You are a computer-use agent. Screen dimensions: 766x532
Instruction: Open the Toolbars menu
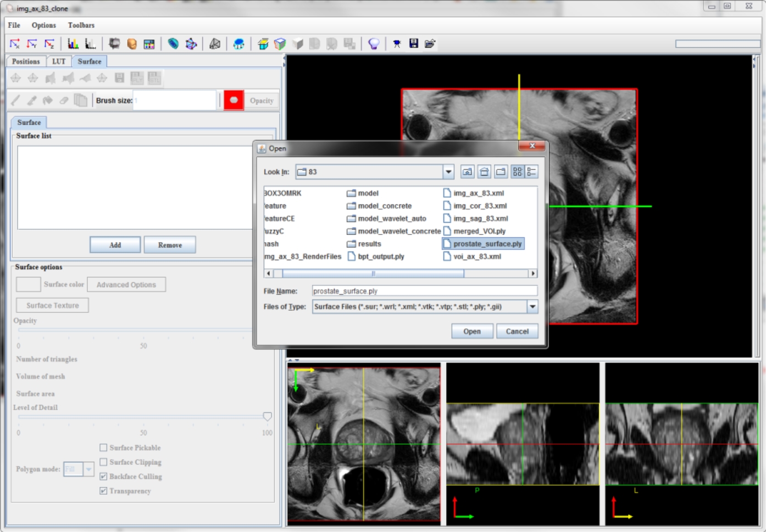tap(81, 25)
